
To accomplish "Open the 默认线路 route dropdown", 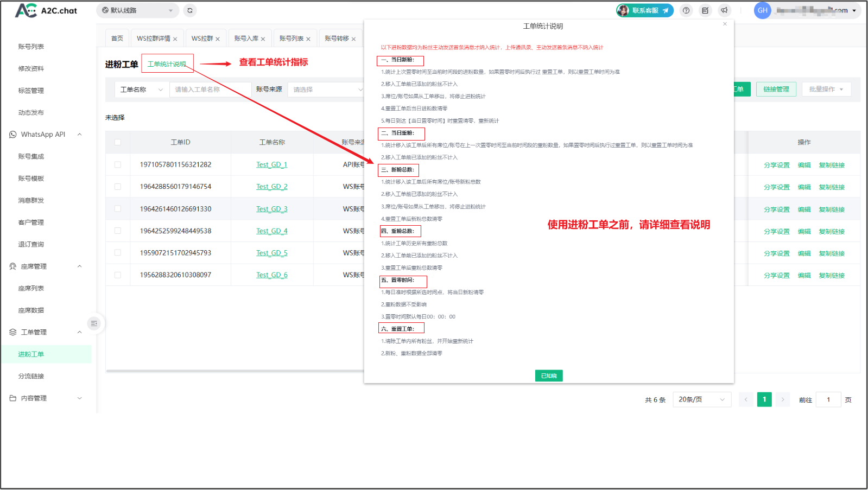I will point(138,10).
